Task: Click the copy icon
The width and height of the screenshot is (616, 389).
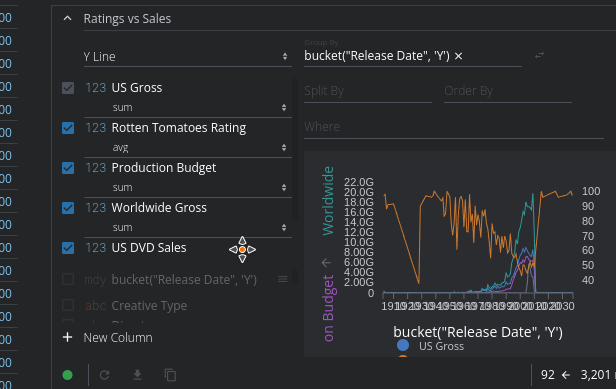Action: (170, 375)
